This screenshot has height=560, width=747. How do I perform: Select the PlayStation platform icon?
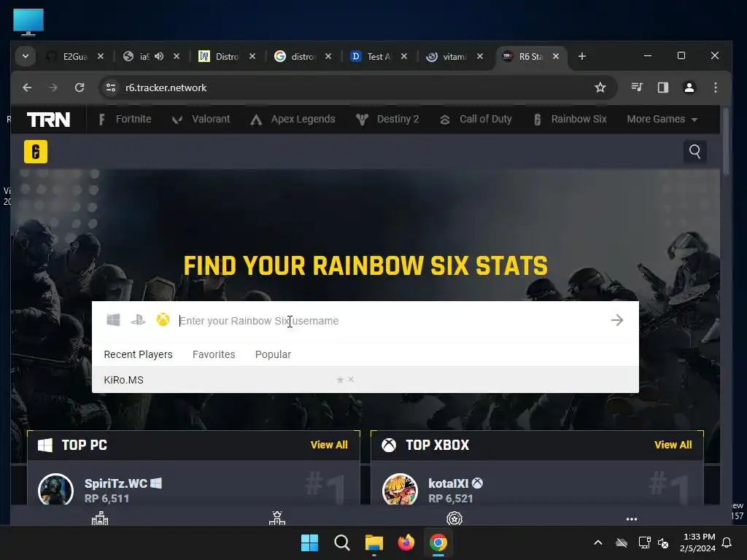pyautogui.click(x=138, y=319)
